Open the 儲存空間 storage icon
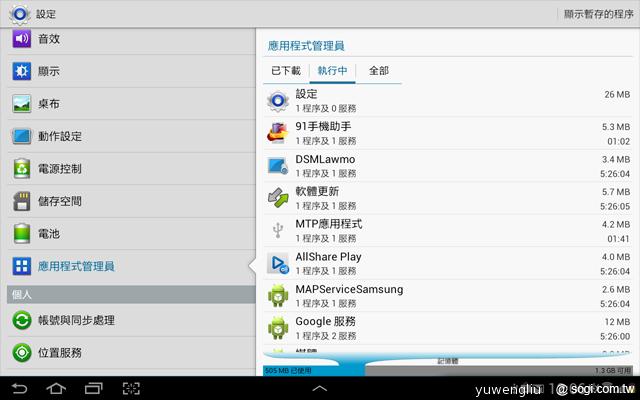Viewport: 640px width, 400px height. [22, 201]
